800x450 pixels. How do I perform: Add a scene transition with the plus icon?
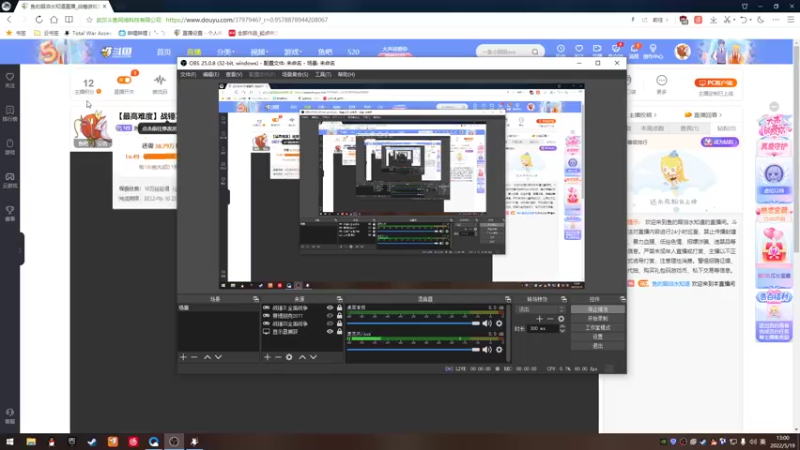pos(539,319)
